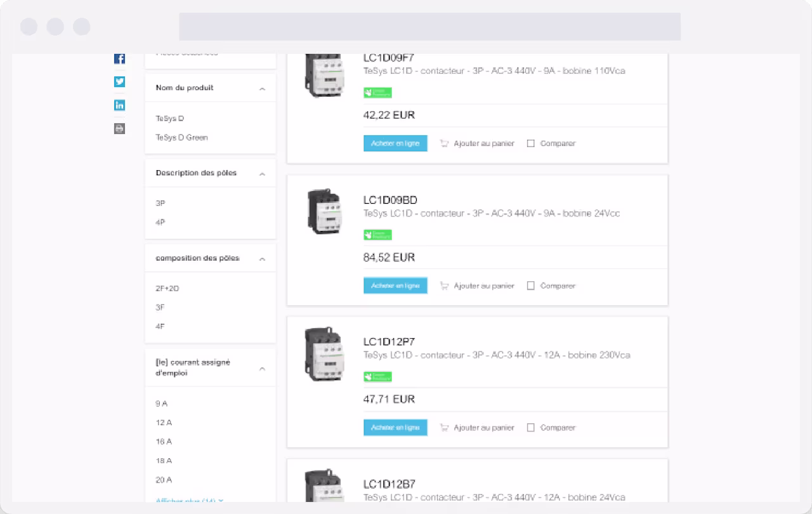The height and width of the screenshot is (514, 812).
Task: Buy LC1D09F7 with Acheter en ligne
Action: [395, 143]
